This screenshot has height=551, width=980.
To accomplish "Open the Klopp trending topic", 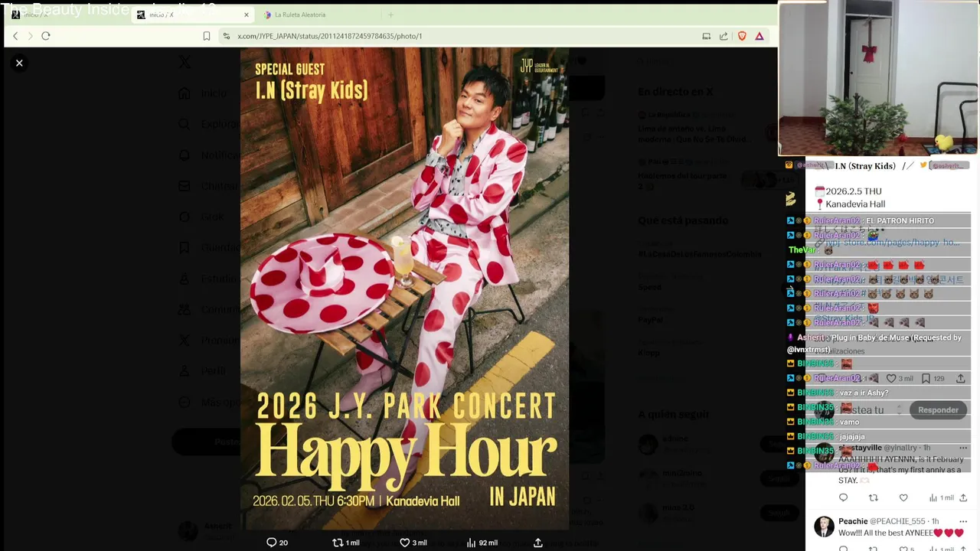I will click(x=649, y=353).
